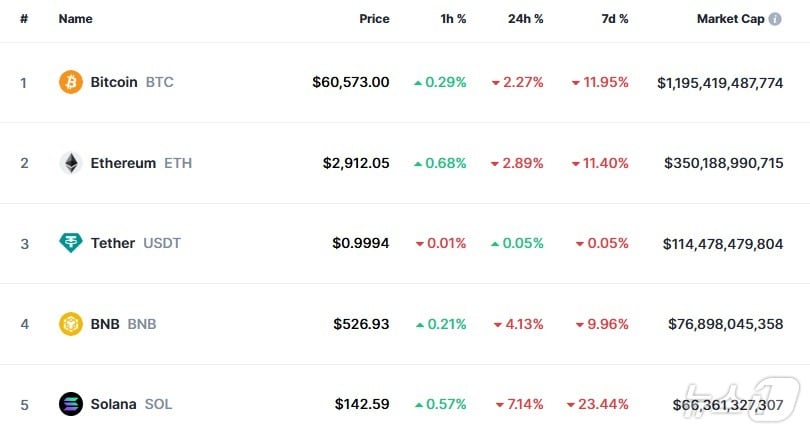Sort by the Name column header

coord(75,19)
